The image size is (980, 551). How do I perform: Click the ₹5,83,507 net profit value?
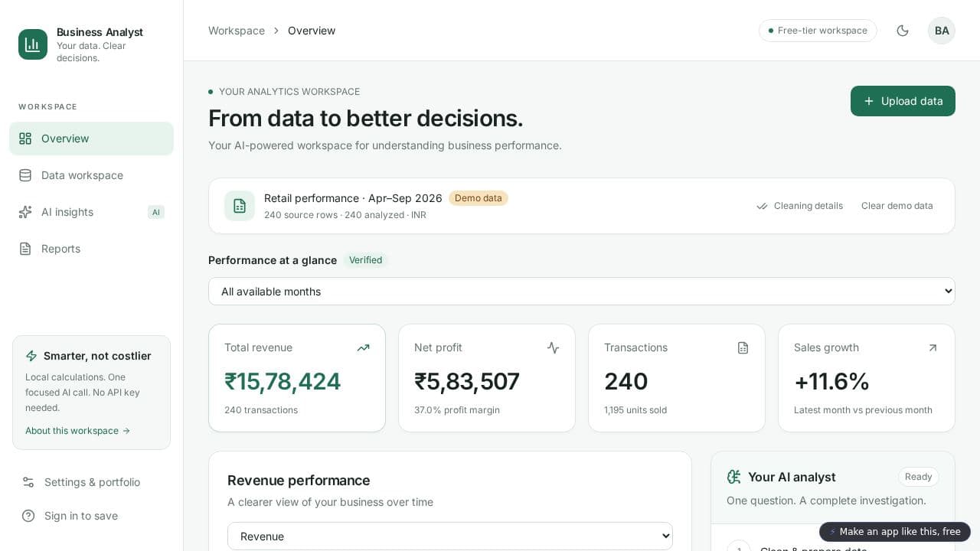coord(467,381)
